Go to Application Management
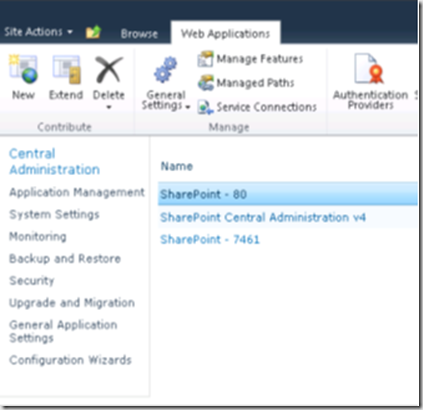 (x=77, y=192)
